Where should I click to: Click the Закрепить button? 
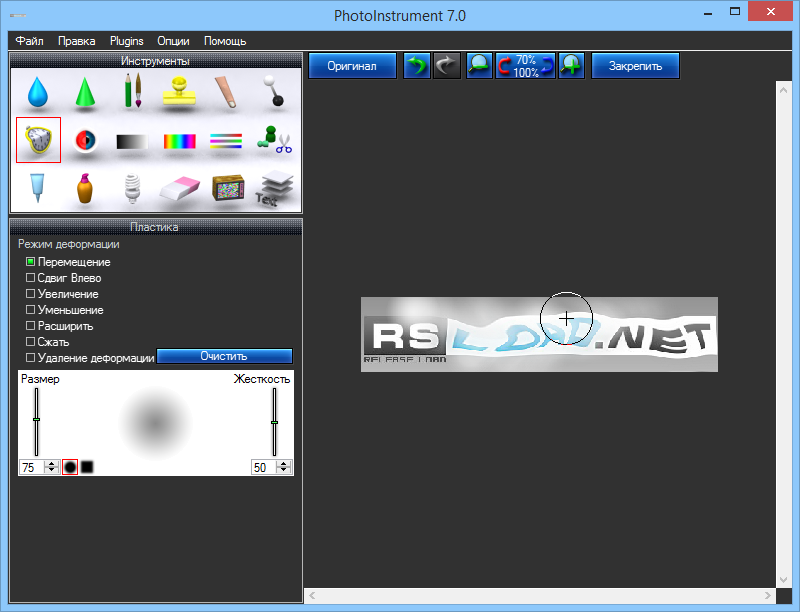(635, 66)
